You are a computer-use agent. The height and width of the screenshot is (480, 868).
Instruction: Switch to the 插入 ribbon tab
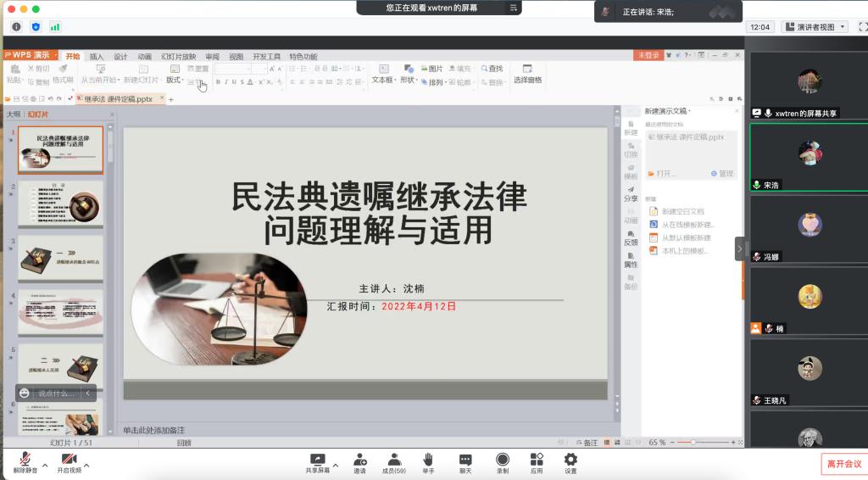tap(97, 57)
